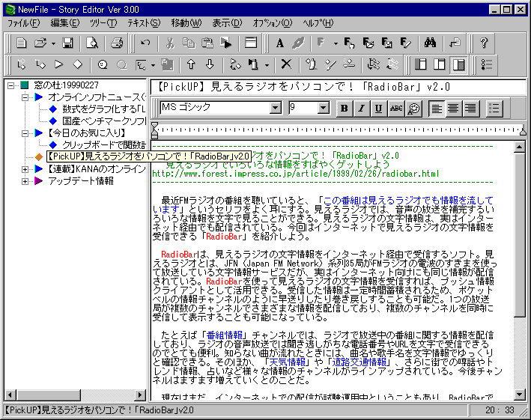Move the node up with the up arrow

[x=191, y=64]
